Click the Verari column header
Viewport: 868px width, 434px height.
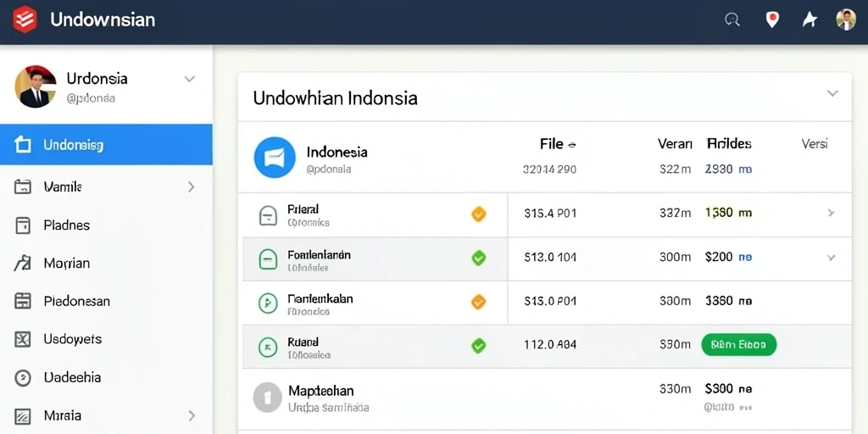[x=675, y=144]
